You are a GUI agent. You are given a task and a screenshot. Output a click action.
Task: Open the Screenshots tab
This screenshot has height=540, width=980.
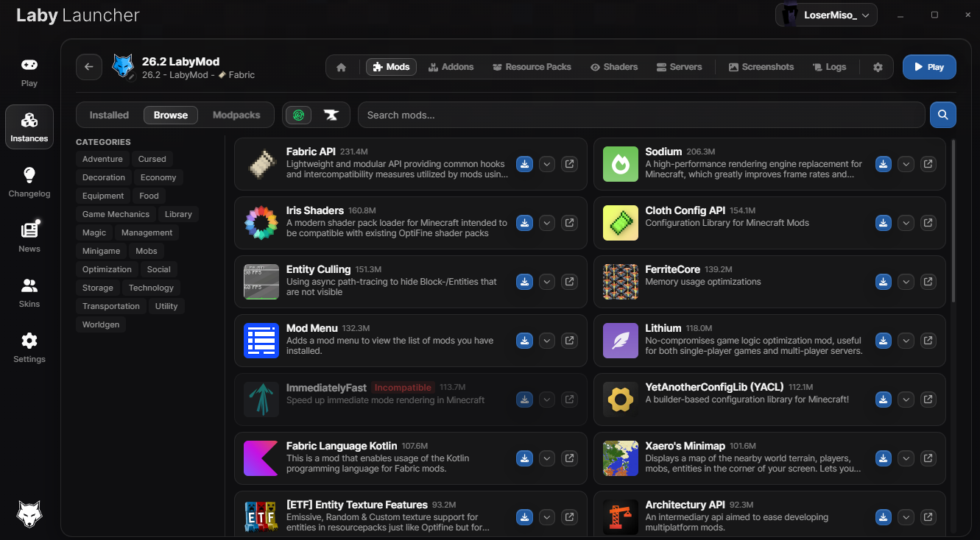click(761, 67)
